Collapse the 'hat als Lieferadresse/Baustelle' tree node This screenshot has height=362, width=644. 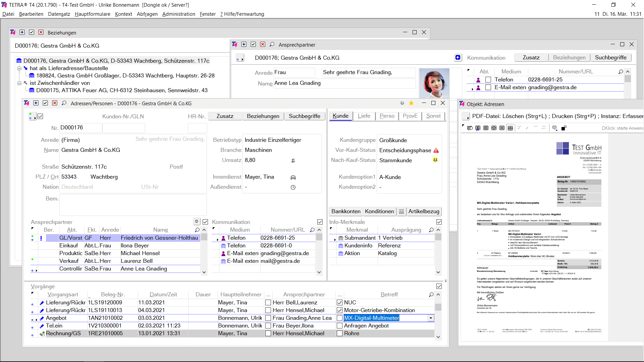19,68
